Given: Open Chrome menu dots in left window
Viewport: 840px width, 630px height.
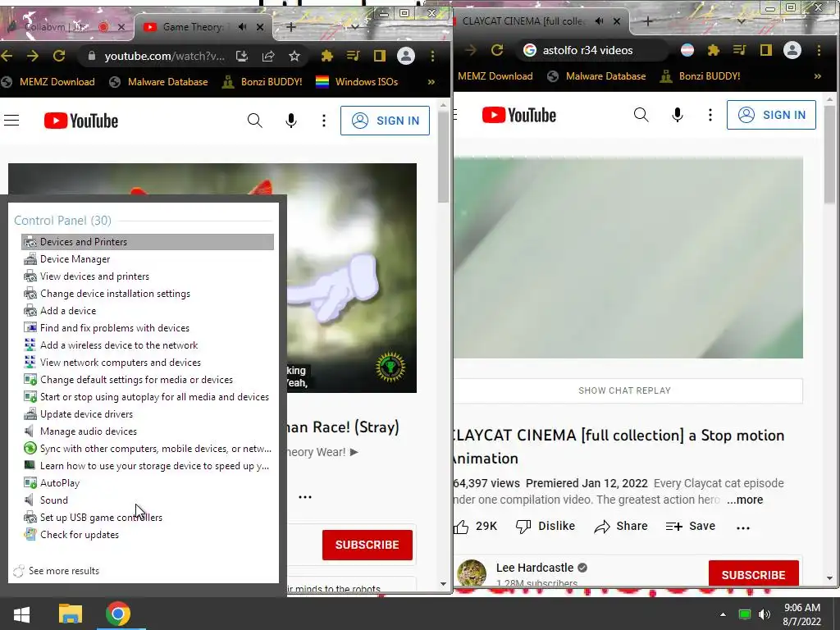Looking at the screenshot, I should tap(432, 56).
